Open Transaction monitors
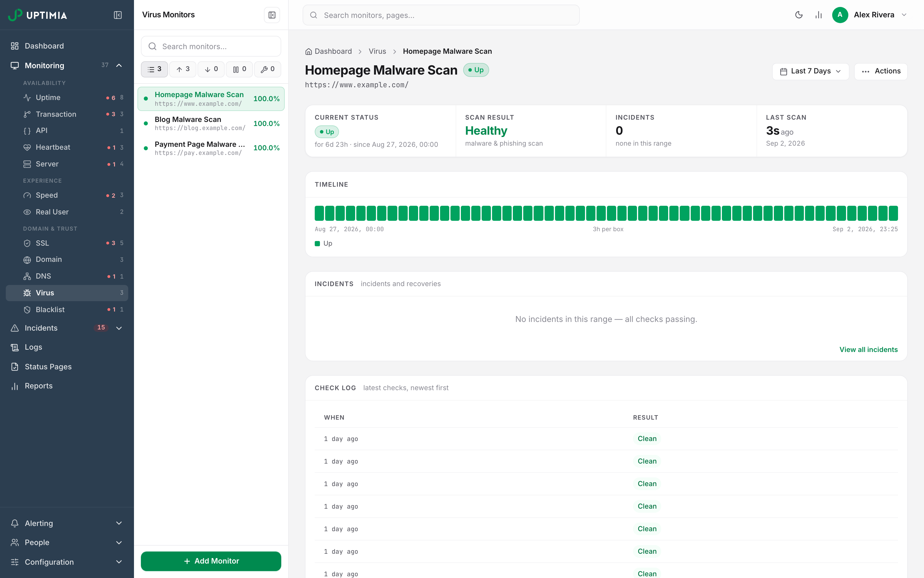The width and height of the screenshot is (924, 578). click(67, 114)
